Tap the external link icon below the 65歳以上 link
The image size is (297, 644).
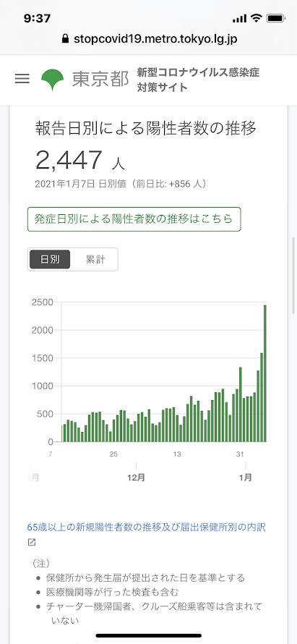coord(32,542)
